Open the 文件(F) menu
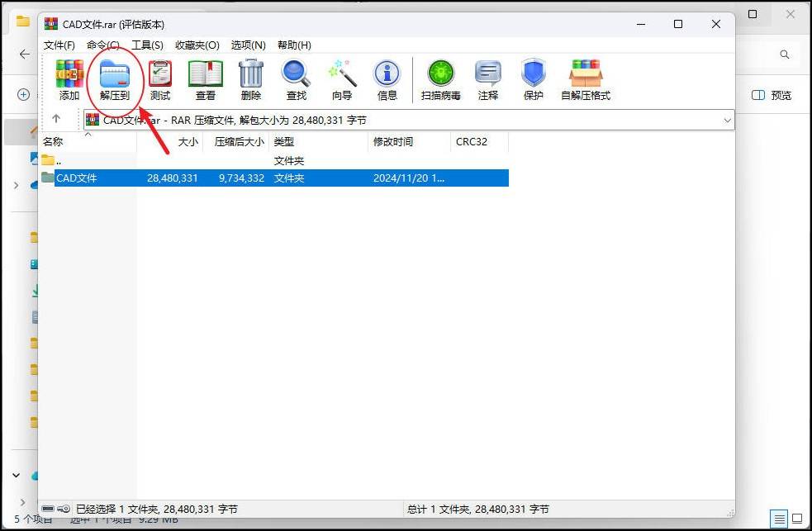The image size is (812, 531). pyautogui.click(x=59, y=45)
